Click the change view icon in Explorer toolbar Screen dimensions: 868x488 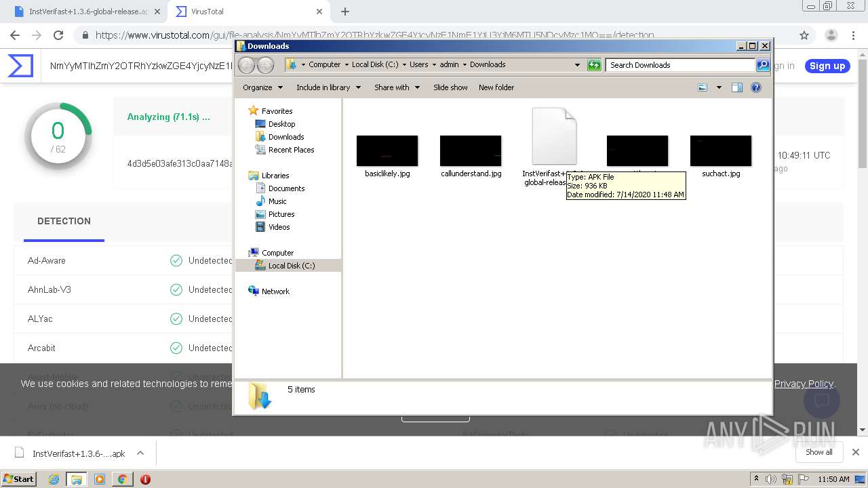coord(703,87)
